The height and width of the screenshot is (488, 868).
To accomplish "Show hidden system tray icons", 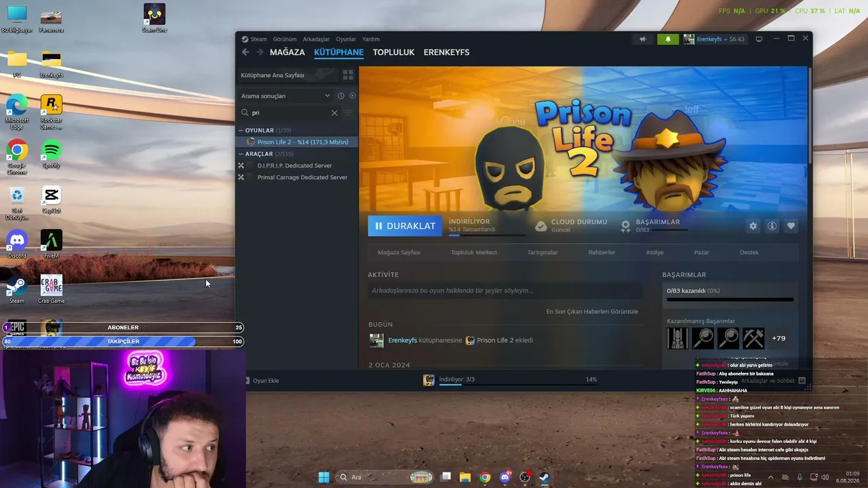I will (x=770, y=477).
